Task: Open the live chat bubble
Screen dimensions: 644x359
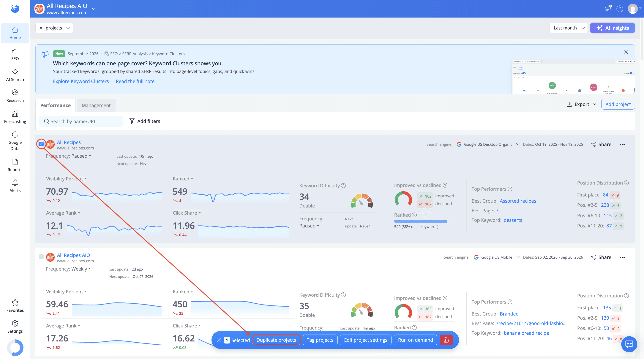Action: tap(629, 344)
